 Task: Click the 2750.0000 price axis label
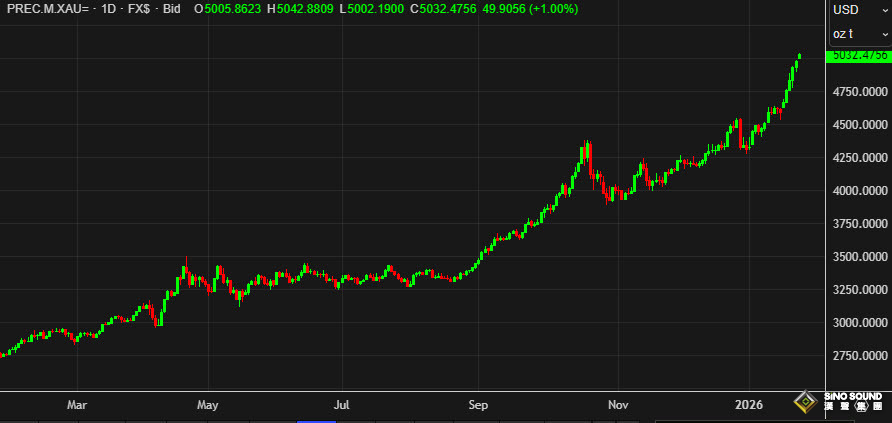pyautogui.click(x=859, y=356)
